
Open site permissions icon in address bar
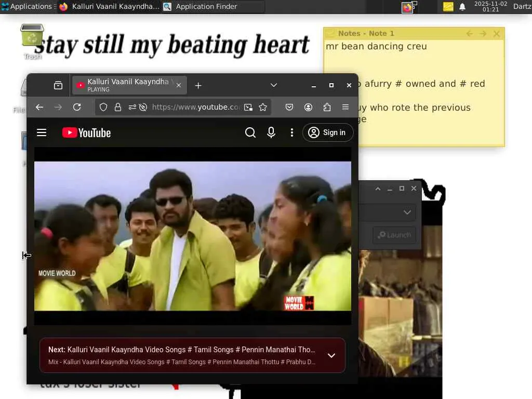pos(132,107)
